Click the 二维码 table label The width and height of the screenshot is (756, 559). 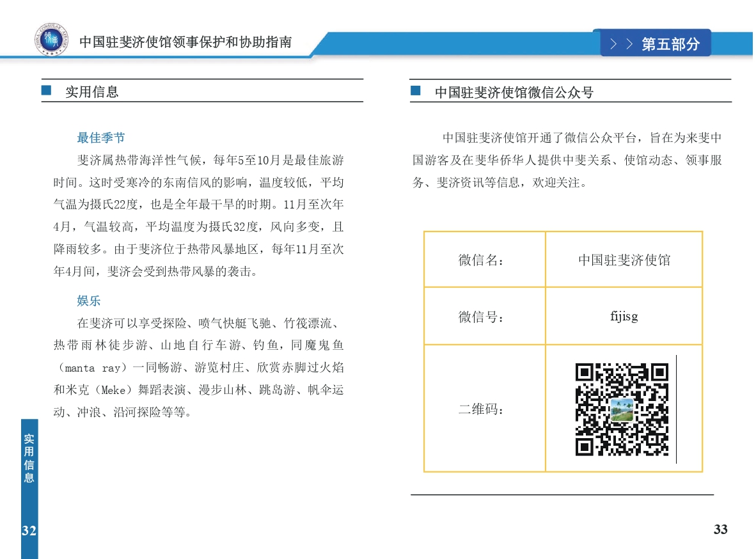(482, 409)
